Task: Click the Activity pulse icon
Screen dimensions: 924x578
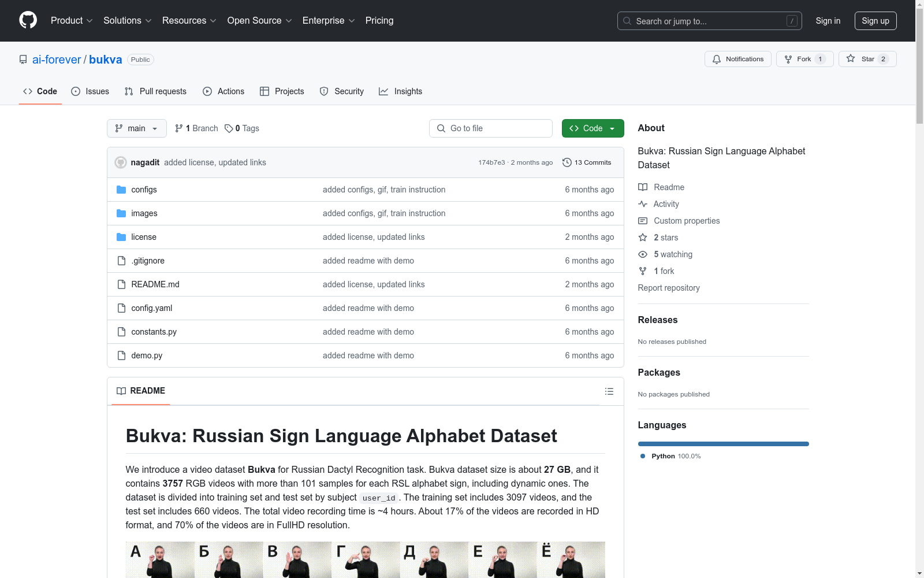Action: [643, 204]
